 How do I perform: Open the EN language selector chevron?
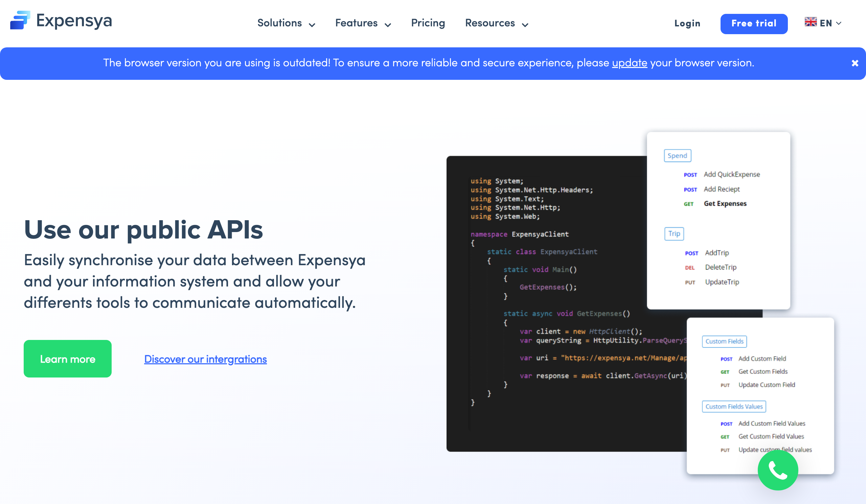coord(839,23)
